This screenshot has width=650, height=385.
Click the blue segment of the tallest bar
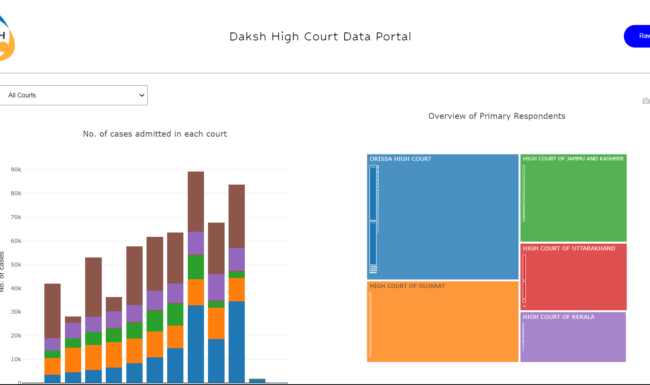point(196,344)
